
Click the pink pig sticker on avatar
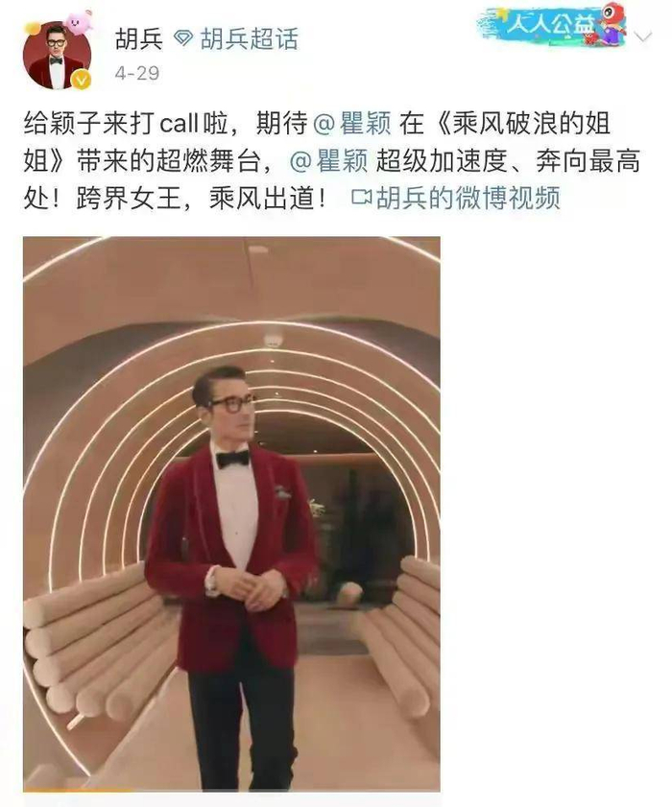(79, 22)
